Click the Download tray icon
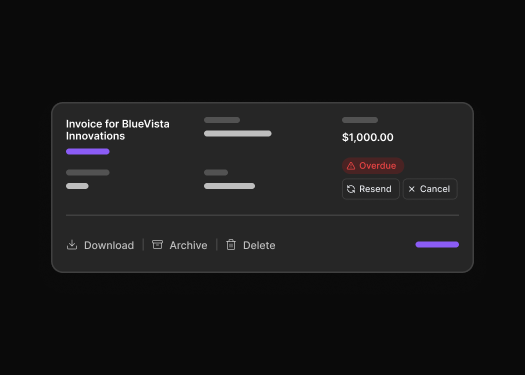This screenshot has height=375, width=525. 72,245
